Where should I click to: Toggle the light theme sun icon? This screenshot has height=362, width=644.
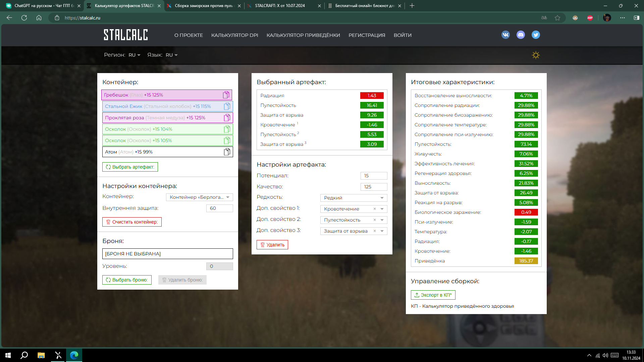click(536, 55)
